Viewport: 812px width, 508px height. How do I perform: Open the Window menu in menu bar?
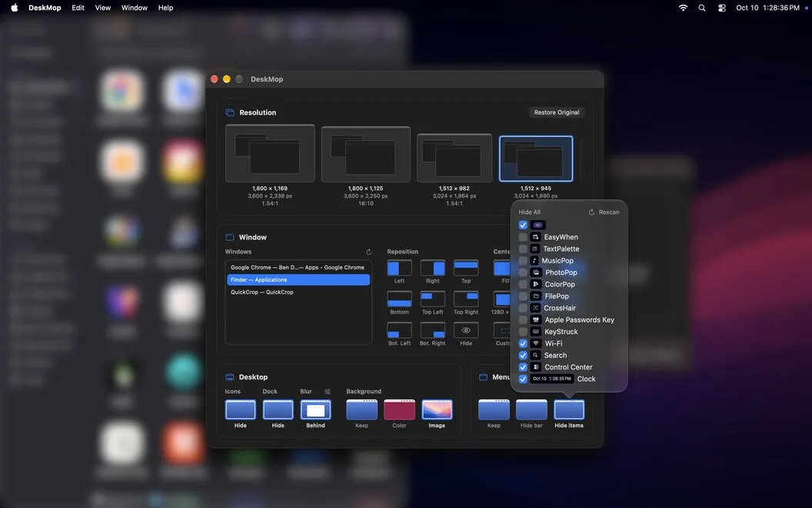[x=134, y=8]
